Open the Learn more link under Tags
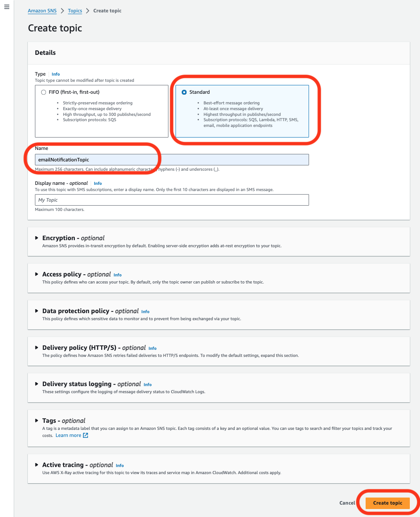Image resolution: width=420 pixels, height=517 pixels. 68,435
